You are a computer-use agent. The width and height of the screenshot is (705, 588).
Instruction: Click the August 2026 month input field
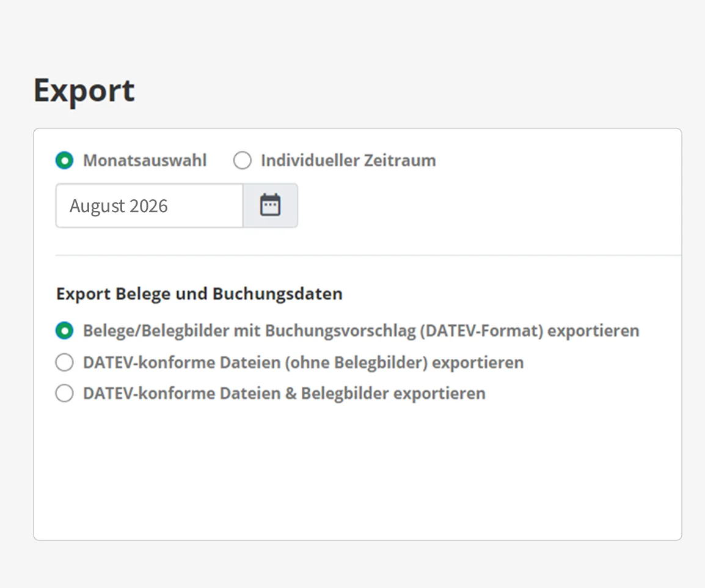[x=149, y=205]
